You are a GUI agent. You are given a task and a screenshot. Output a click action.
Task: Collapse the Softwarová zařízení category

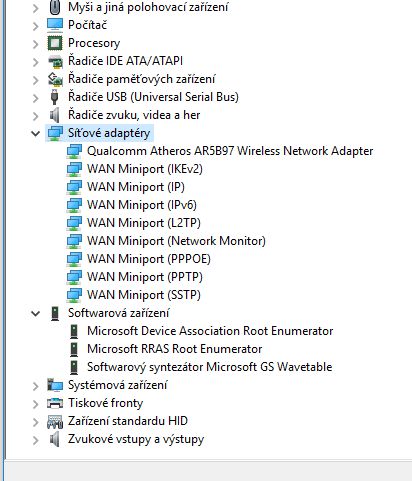35,313
